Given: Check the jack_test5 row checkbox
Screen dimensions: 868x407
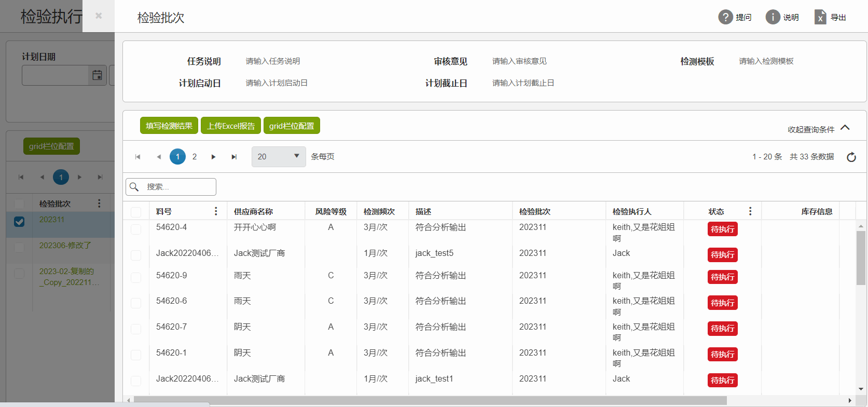Looking at the screenshot, I should click(x=136, y=255).
